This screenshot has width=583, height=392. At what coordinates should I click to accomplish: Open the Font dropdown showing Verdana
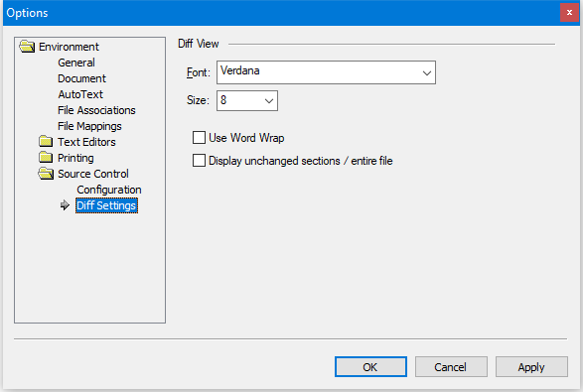pos(326,72)
